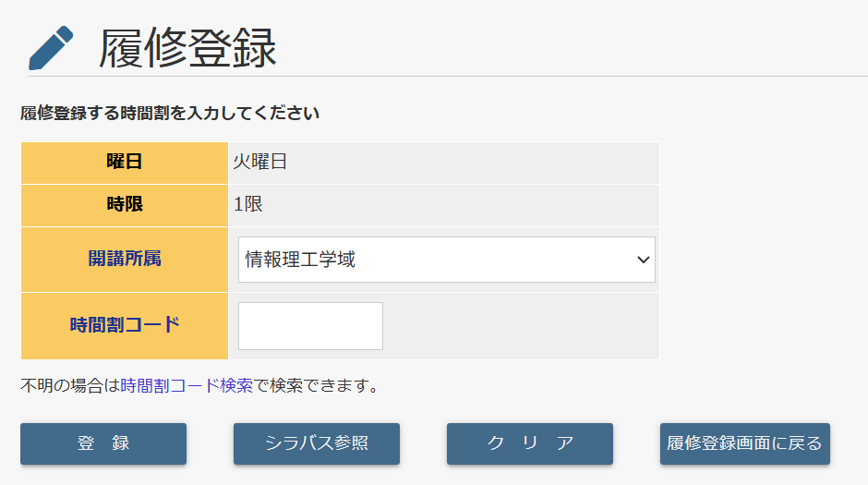
Task: Click the 火曜日 value cell
Action: point(260,163)
